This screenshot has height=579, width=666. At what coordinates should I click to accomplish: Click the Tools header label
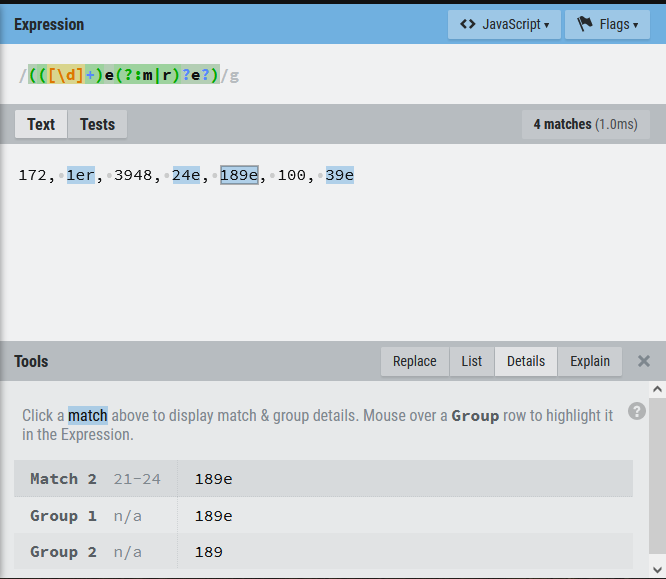[31, 361]
